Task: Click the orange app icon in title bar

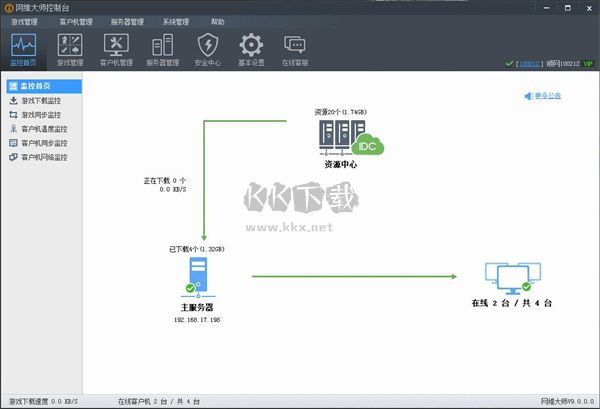Action: coord(9,8)
